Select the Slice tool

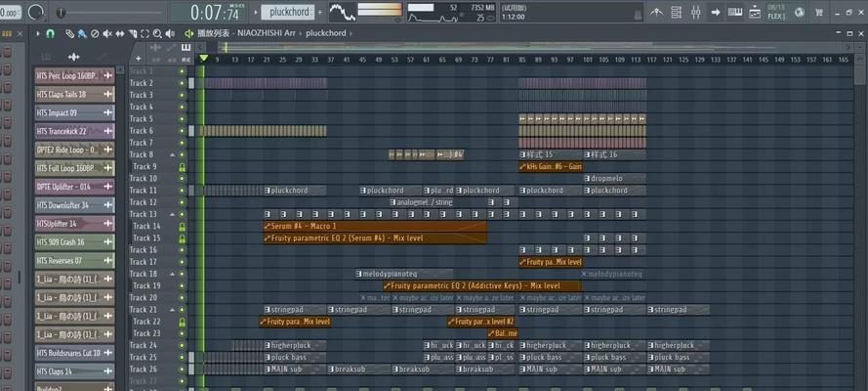133,34
